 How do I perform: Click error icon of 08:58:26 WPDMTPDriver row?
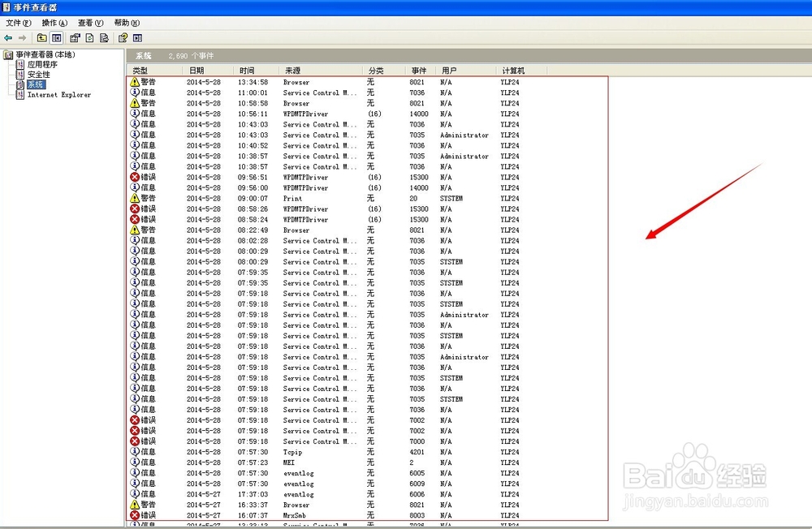click(x=135, y=209)
